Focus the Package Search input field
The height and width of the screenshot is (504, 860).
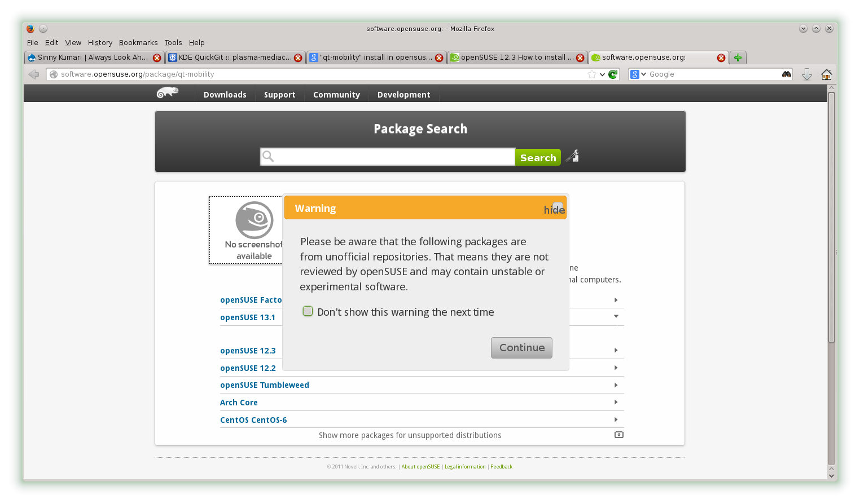point(388,157)
